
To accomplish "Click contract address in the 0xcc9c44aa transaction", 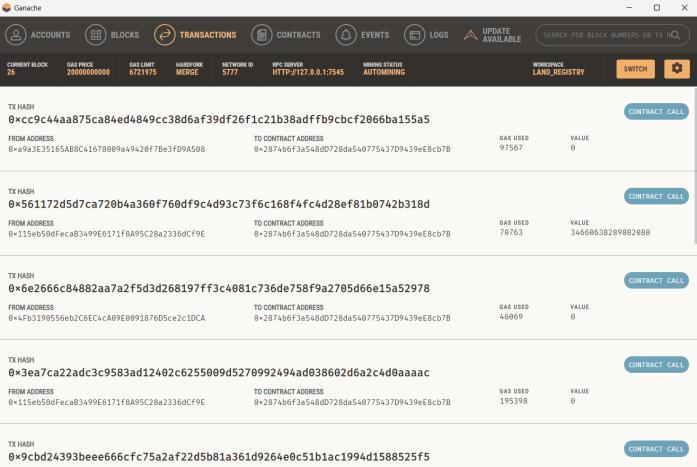I will (x=352, y=149).
